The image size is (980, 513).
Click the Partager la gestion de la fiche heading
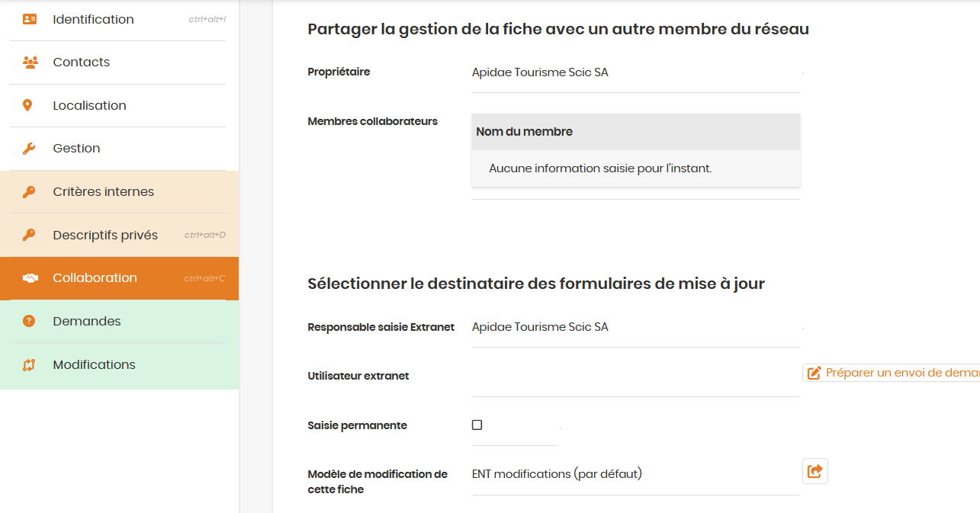[x=558, y=30]
